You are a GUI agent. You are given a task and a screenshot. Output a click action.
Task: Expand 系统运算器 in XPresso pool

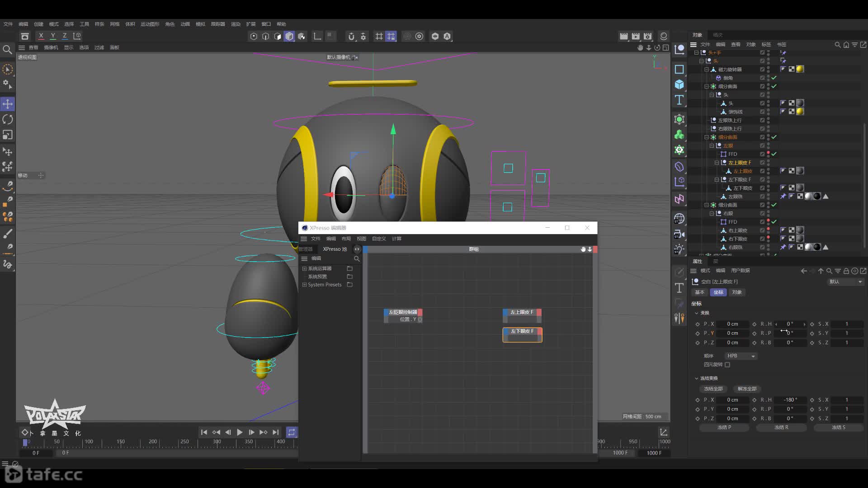click(x=304, y=268)
